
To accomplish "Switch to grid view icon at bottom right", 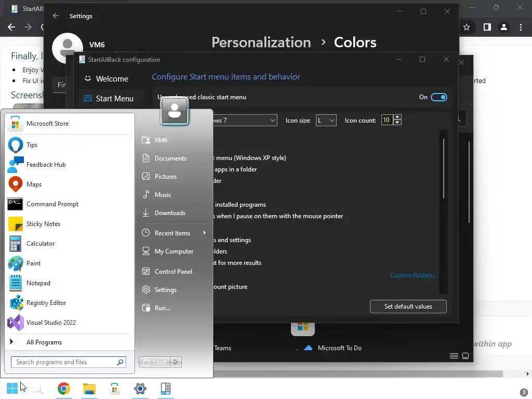I will tap(465, 355).
